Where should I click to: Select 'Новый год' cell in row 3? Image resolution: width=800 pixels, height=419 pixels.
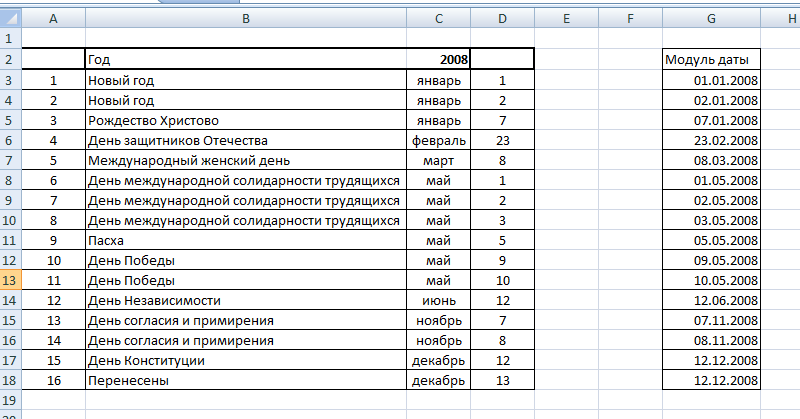246,80
